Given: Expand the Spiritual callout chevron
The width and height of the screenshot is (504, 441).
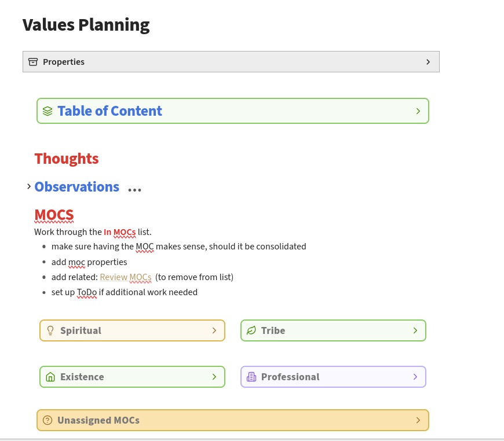Looking at the screenshot, I should [x=214, y=330].
